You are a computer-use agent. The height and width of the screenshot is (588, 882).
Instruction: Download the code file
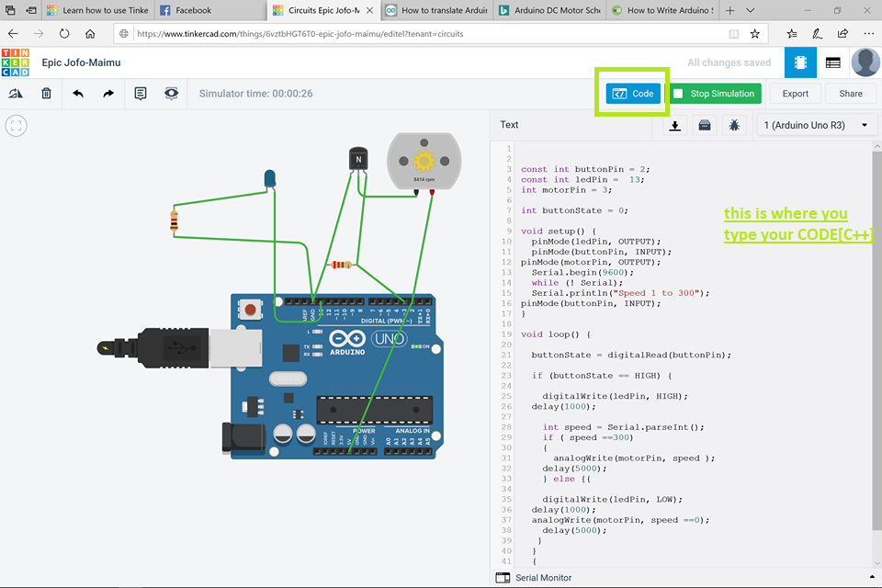click(675, 125)
